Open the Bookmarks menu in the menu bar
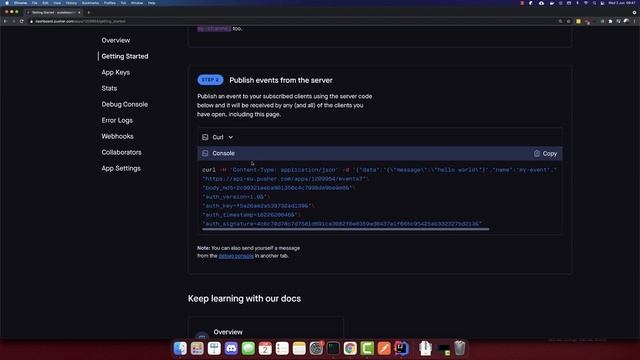640x360 pixels. (90, 3)
